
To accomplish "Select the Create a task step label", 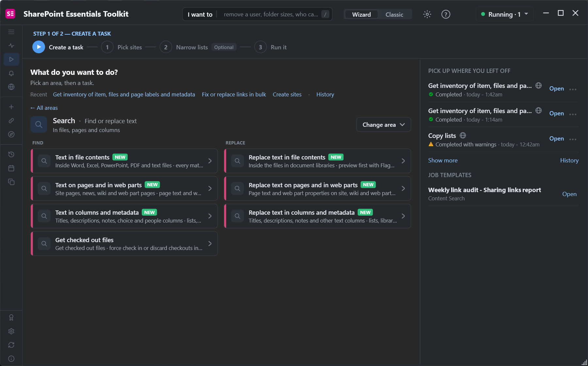I will [x=66, y=47].
